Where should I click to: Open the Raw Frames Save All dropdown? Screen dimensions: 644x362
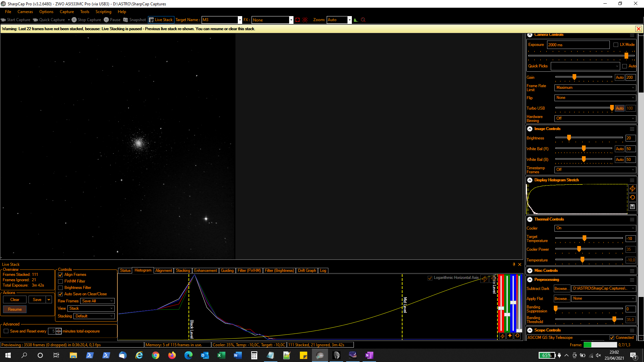tap(97, 301)
